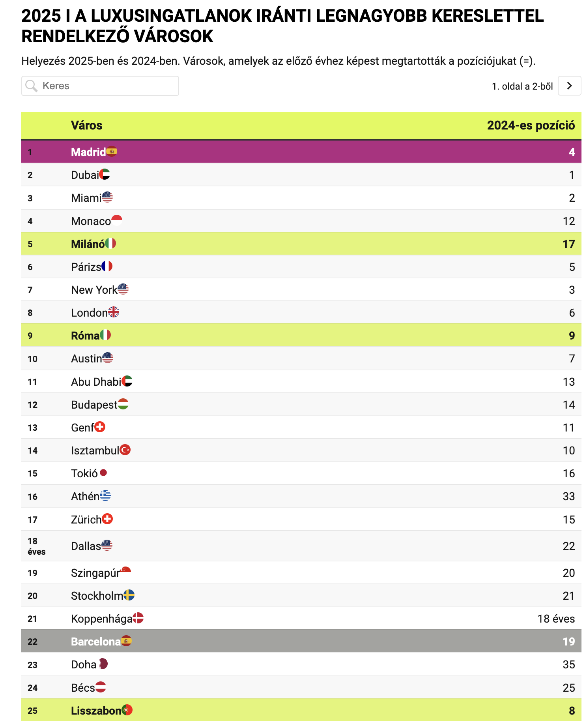Viewport: 587px width, 728px height.
Task: Click the Turkish flag next to Isztambul
Action: tap(125, 450)
